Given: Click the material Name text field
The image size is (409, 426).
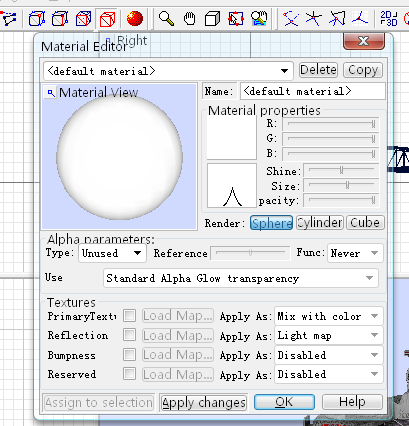Looking at the screenshot, I should click(x=313, y=91).
